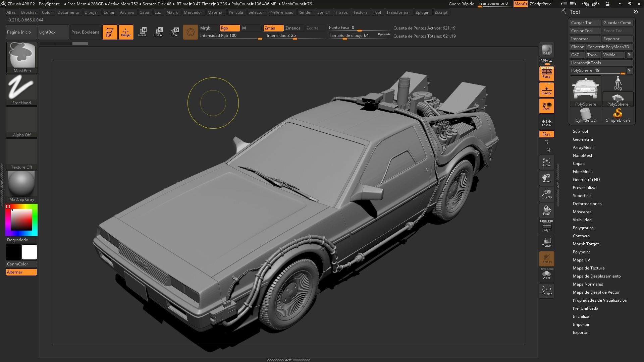Select the top shelf Rotar tool
644x362 pixels.
[174, 32]
